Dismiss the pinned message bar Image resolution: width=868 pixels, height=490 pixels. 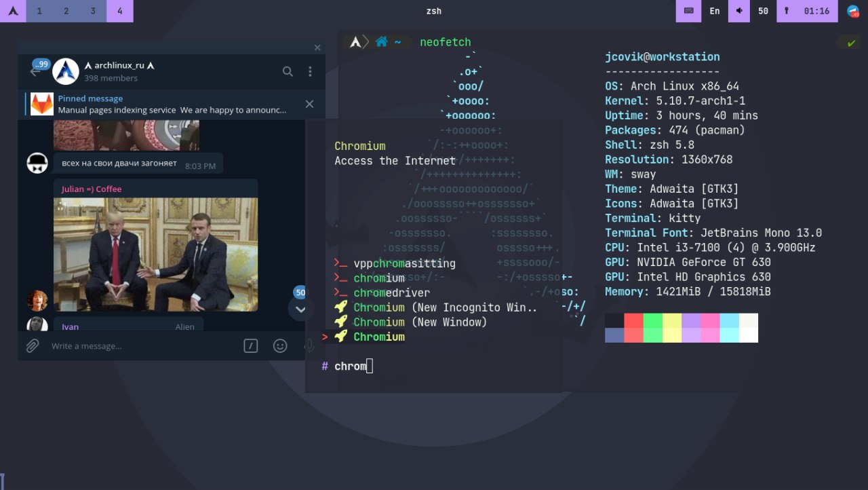point(309,104)
